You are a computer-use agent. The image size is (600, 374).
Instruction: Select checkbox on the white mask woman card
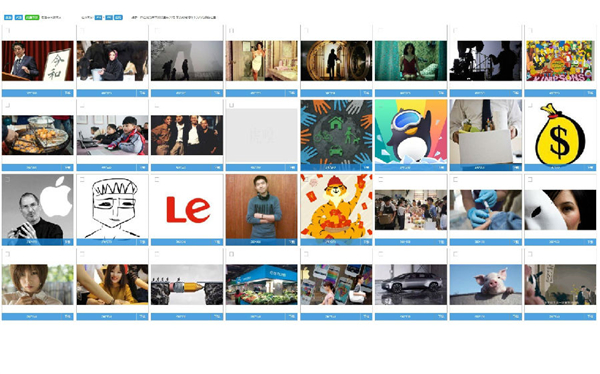coord(530,179)
